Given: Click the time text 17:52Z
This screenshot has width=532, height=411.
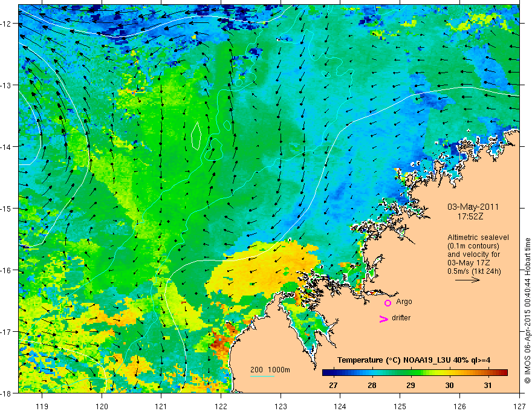Looking at the screenshot, I should 470,216.
